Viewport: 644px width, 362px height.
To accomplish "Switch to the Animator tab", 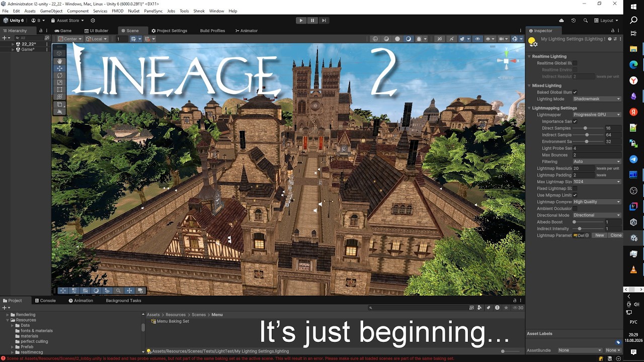I will tap(247, 31).
